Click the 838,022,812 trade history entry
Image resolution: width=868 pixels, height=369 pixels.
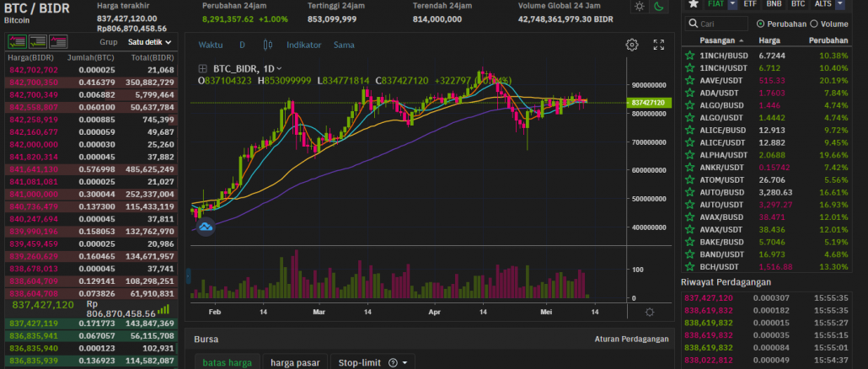[766, 360]
